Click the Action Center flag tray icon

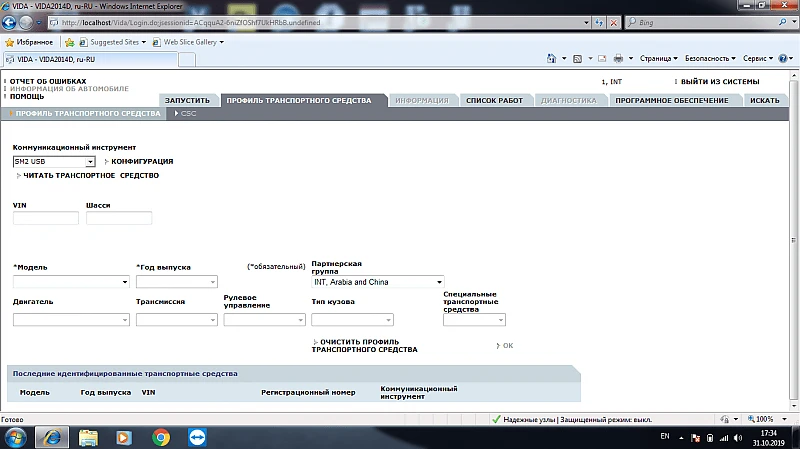(x=695, y=438)
